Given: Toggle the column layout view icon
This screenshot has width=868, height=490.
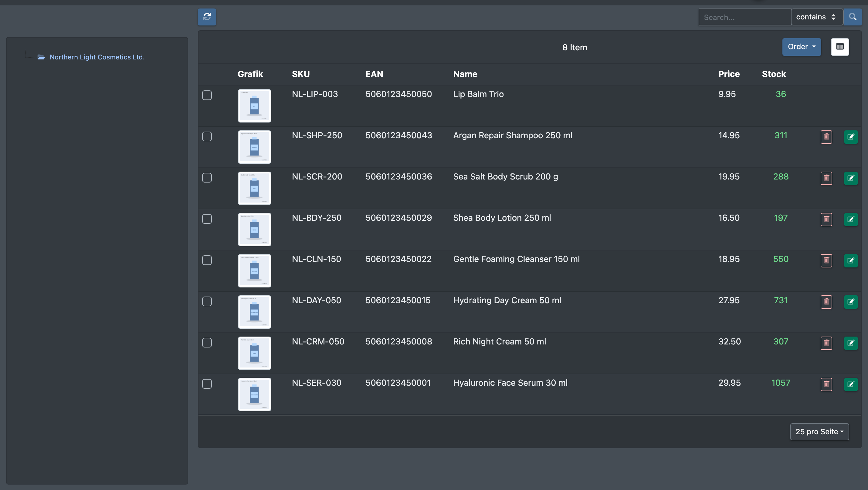Looking at the screenshot, I should click(x=840, y=47).
